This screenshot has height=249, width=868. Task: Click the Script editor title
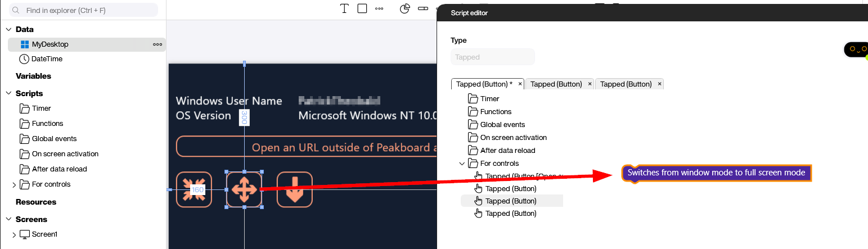(x=469, y=13)
